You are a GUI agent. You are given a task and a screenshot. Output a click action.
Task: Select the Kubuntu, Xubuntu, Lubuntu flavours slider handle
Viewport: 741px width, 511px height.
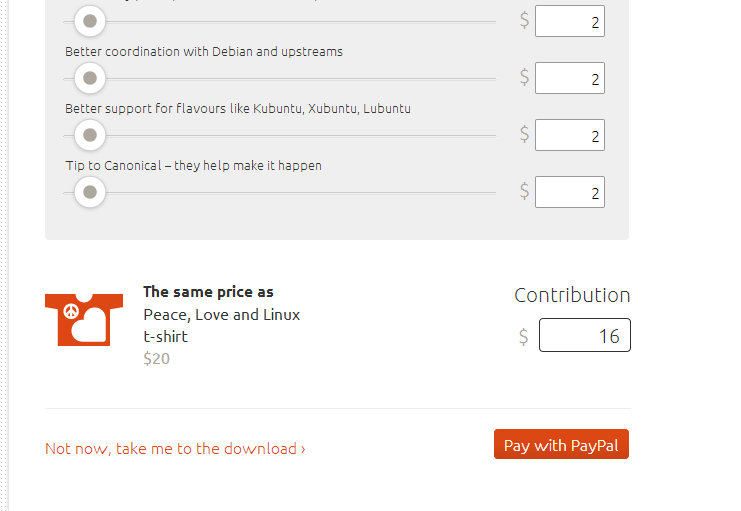90,135
